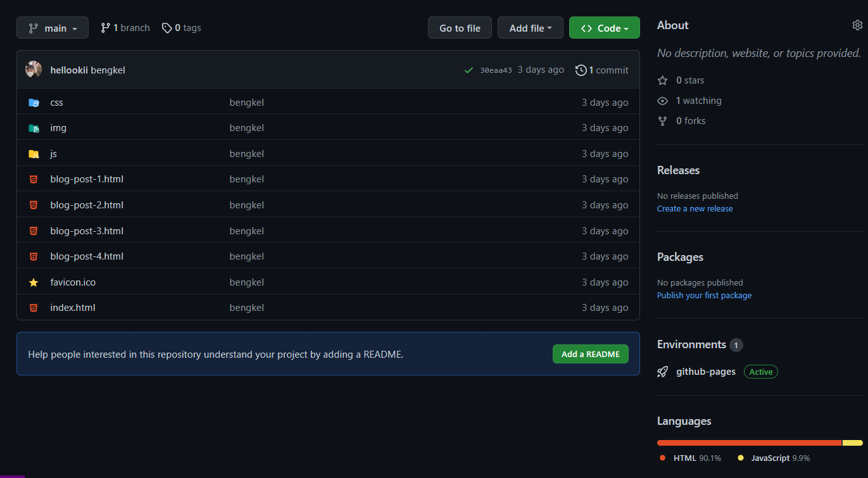This screenshot has width=868, height=478.
Task: Click the 0 stars link
Action: click(x=690, y=80)
